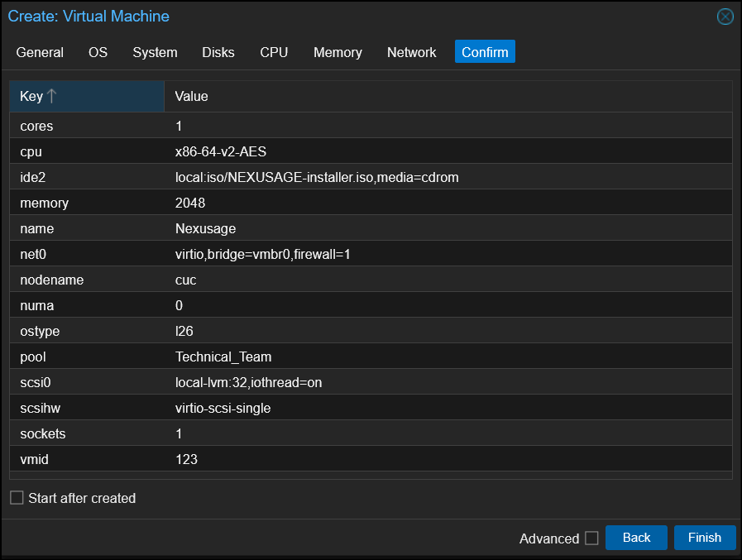The height and width of the screenshot is (560, 742).
Task: Click the Back button
Action: (x=636, y=538)
